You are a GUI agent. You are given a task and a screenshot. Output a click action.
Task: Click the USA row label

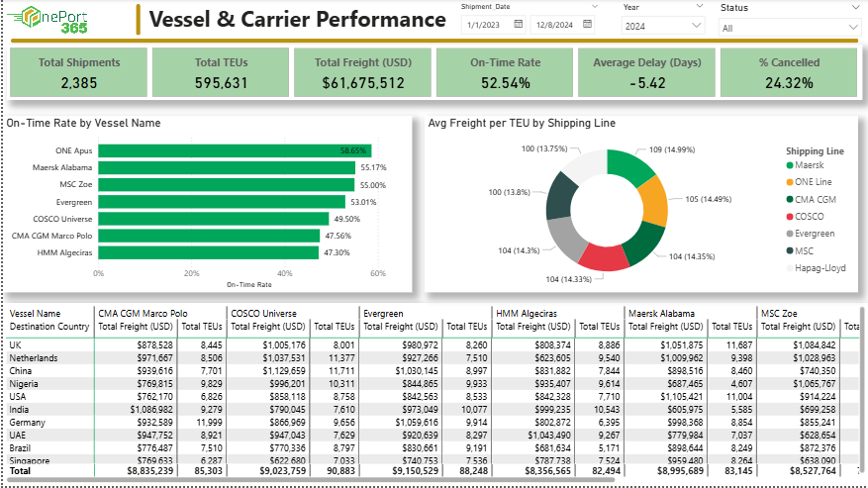pyautogui.click(x=18, y=397)
